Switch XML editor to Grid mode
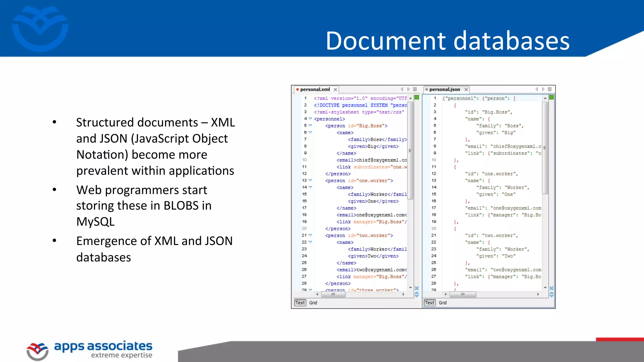Viewport: 644px width, 362px height. point(313,303)
